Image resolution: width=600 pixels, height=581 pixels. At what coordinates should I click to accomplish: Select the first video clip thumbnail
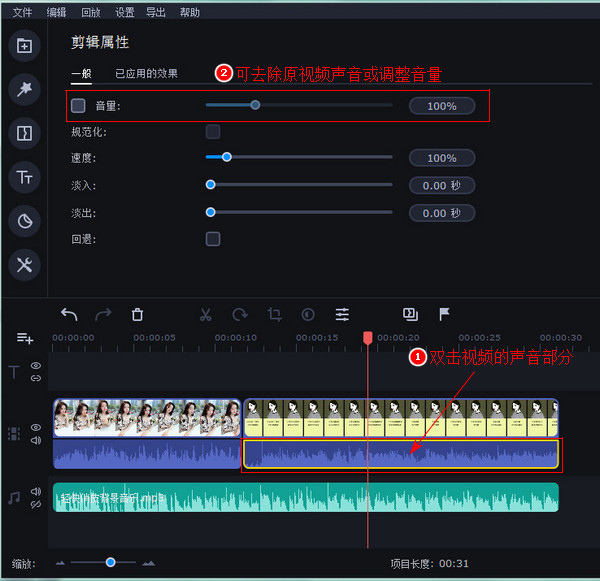coord(147,418)
